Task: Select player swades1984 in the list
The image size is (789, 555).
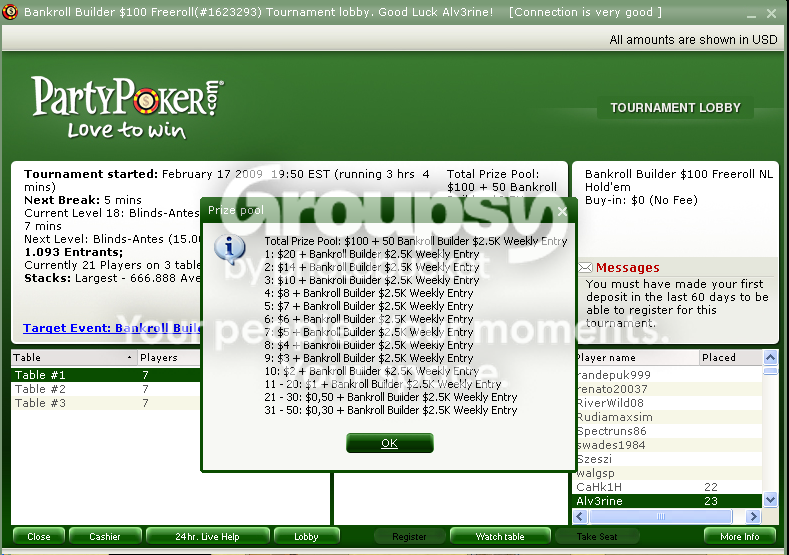Action: click(x=668, y=445)
